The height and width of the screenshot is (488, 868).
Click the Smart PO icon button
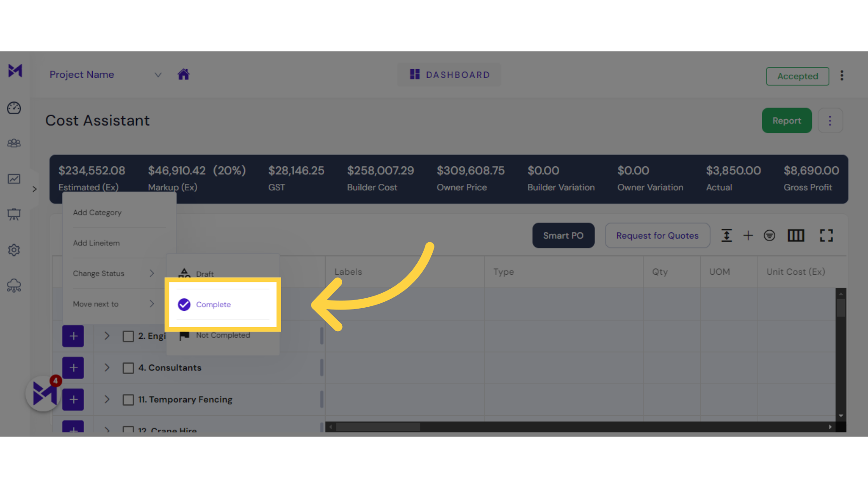click(563, 235)
